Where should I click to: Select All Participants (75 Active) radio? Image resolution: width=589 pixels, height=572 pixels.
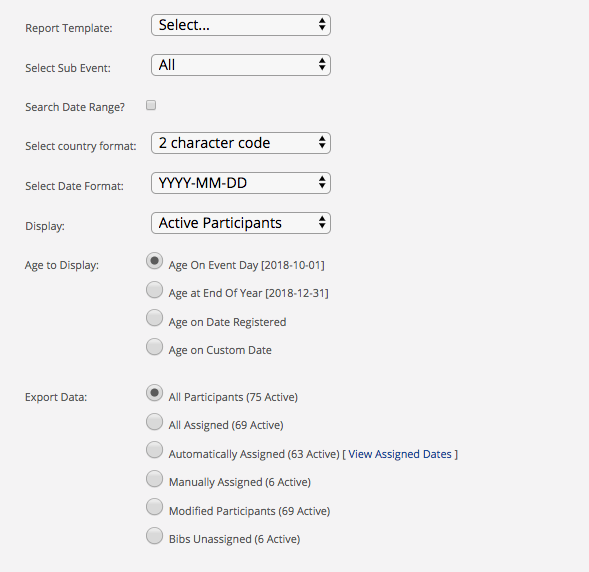[154, 393]
